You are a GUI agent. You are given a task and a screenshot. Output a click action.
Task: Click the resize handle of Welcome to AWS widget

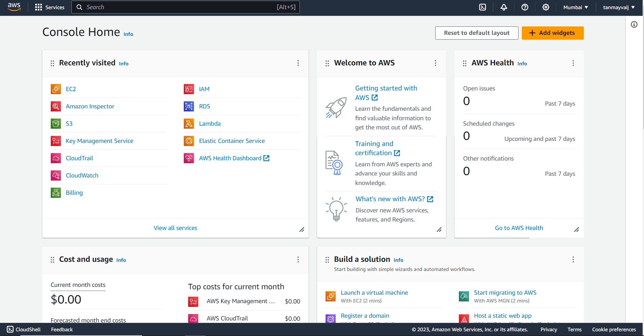pyautogui.click(x=439, y=230)
